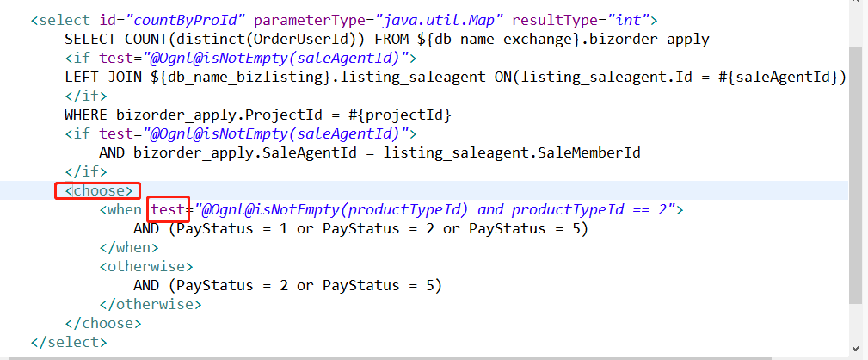The width and height of the screenshot is (868, 360).
Task: Click "AND bizorder_apply.SaleAgentId" text
Action: 227,152
